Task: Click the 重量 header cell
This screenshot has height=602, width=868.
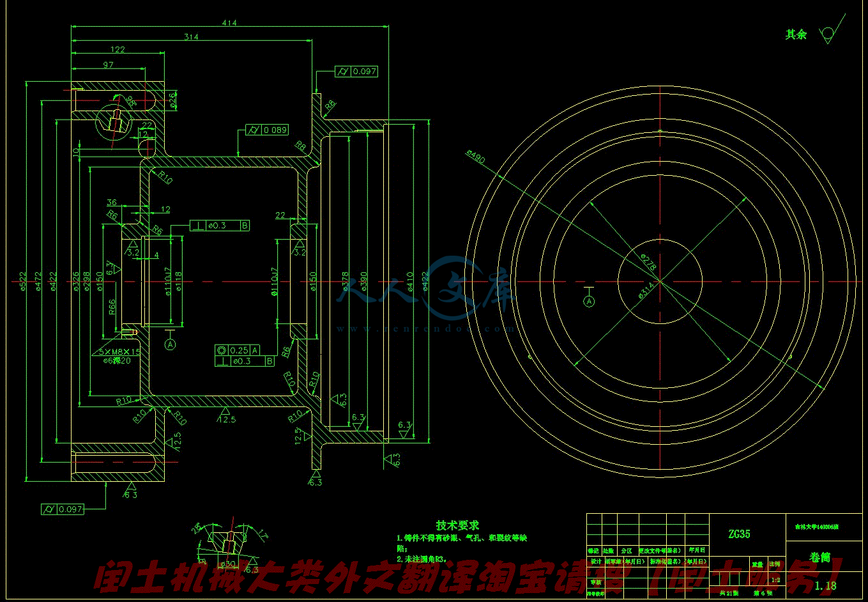Action: pos(758,565)
